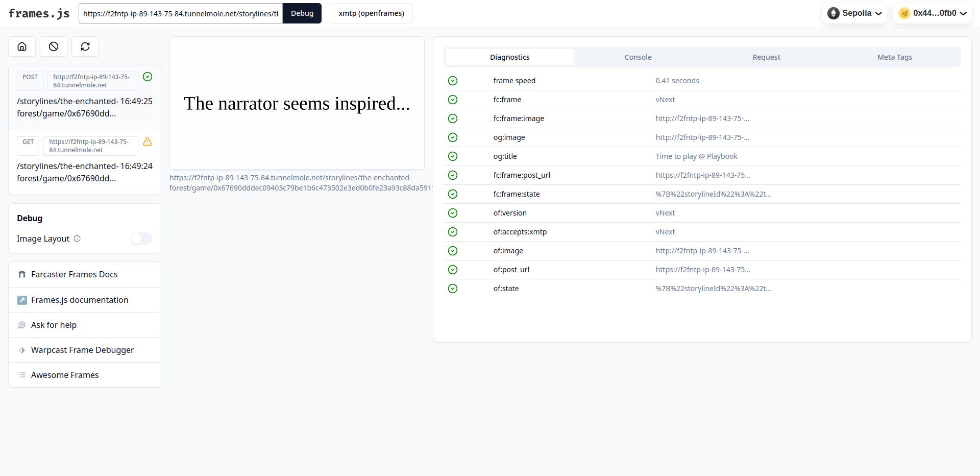Toggle the Image Layout switch
980x476 pixels.
[141, 239]
